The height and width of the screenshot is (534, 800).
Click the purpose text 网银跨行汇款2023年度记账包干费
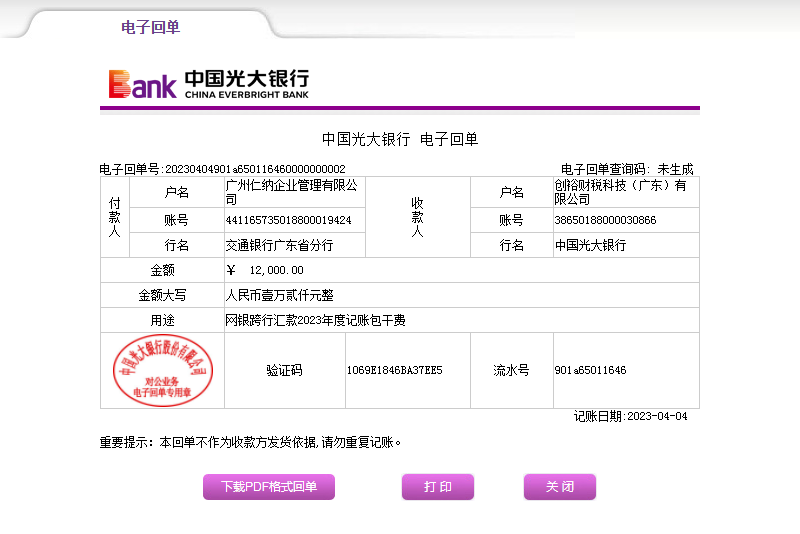(315, 320)
